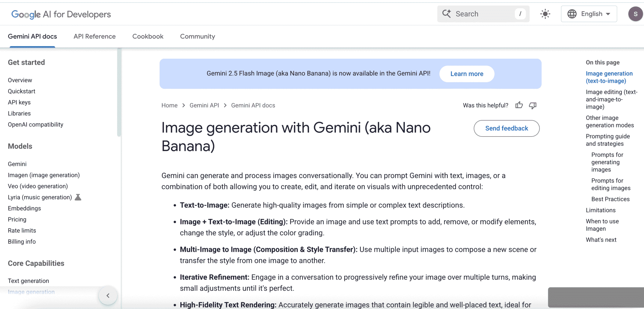Click the Google AI for Developers logo
This screenshot has width=644, height=309.
pos(61,14)
